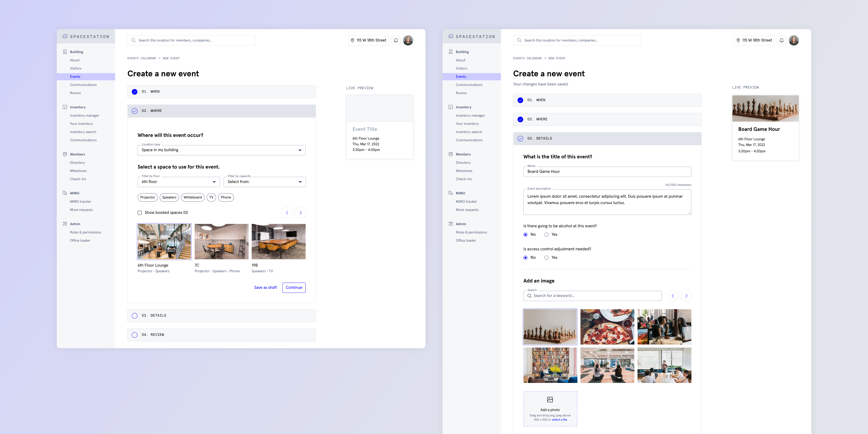This screenshot has width=868, height=434.
Task: Select No for access control adjustment
Action: tap(526, 257)
